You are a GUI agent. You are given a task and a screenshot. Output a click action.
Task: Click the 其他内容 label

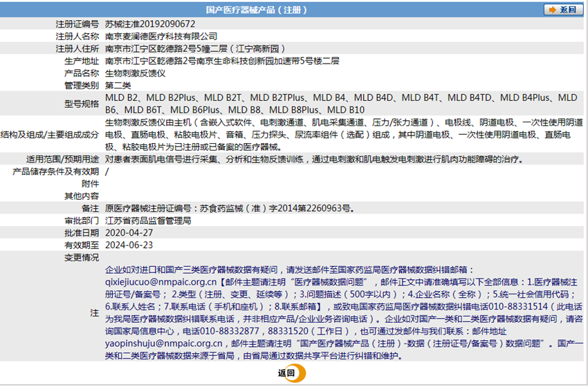(82, 196)
